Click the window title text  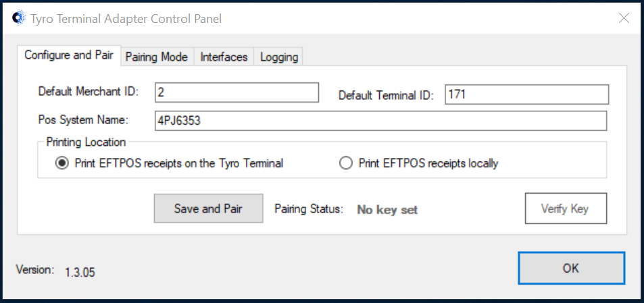pyautogui.click(x=126, y=18)
